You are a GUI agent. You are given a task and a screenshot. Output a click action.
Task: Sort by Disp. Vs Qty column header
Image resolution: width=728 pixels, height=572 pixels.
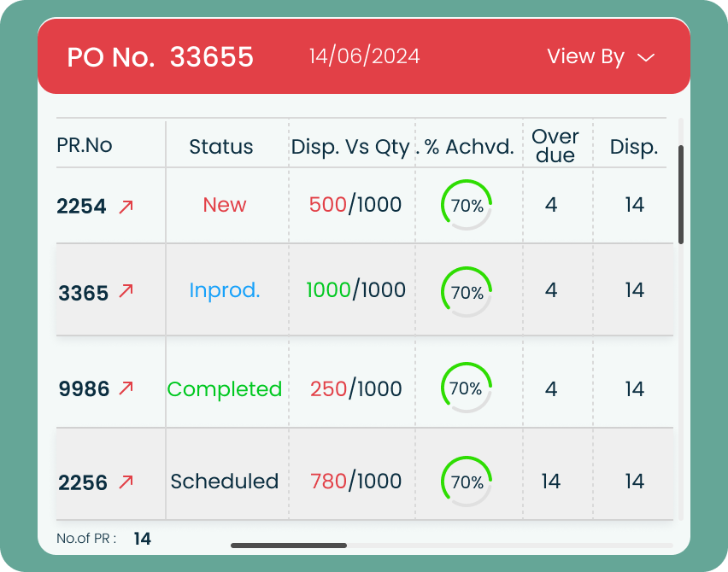pos(350,147)
